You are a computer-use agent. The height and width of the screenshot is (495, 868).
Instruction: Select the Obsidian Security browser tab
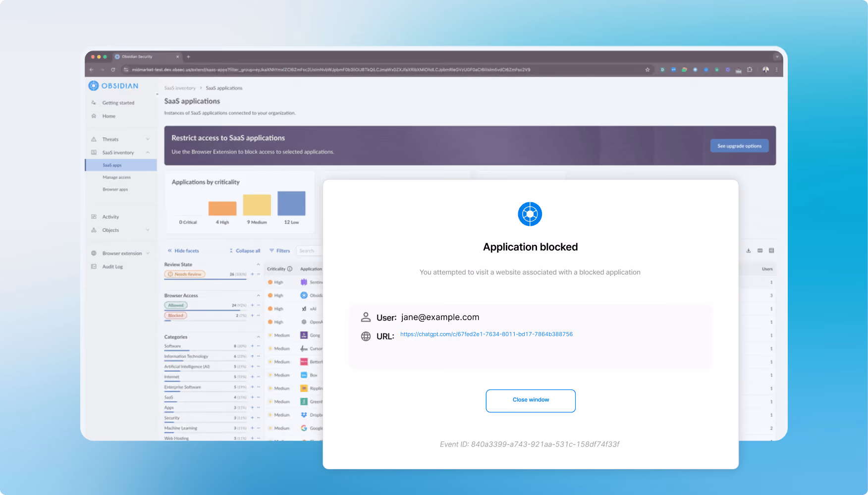(x=147, y=57)
